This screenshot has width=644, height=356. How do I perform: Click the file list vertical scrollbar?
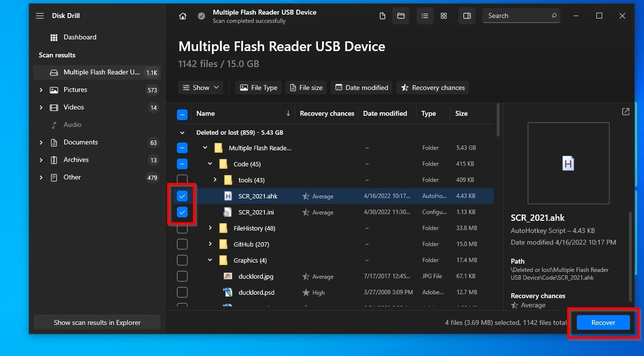tap(498, 120)
